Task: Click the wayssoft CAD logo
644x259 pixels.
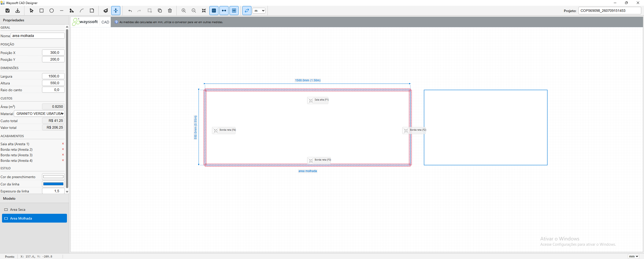Action: (91, 22)
